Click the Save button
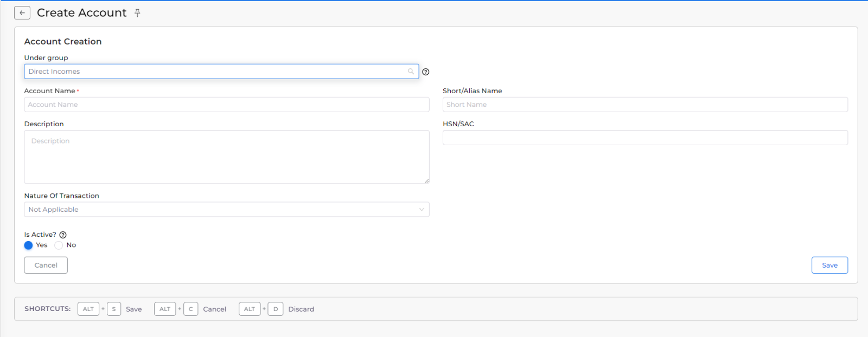The width and height of the screenshot is (868, 337). tap(829, 265)
